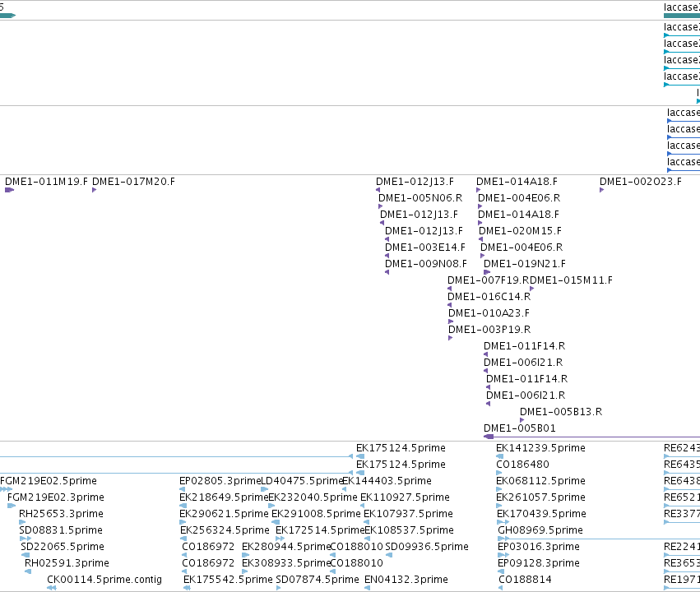Click the EK108537.5prime label
The width and height of the screenshot is (700, 592).
(409, 530)
